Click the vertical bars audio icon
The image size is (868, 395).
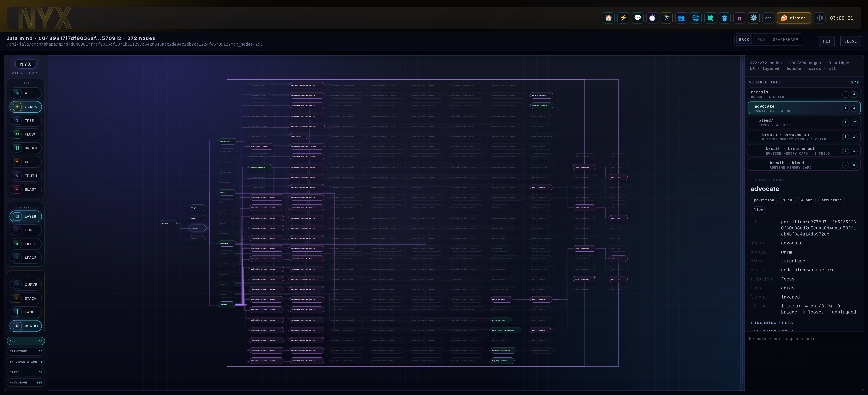point(820,18)
